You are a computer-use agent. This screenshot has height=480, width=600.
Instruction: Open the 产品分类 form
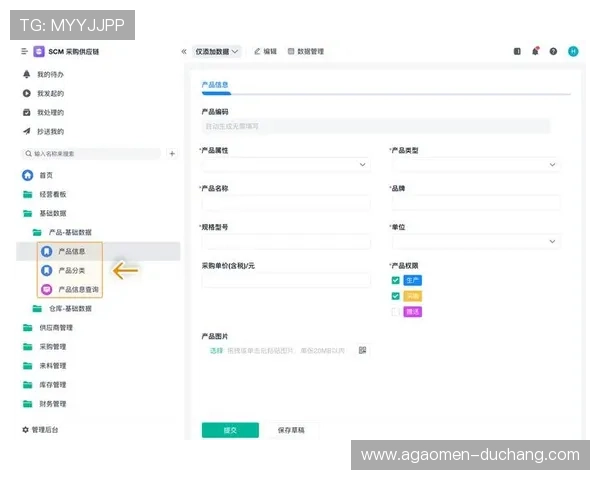[63, 271]
